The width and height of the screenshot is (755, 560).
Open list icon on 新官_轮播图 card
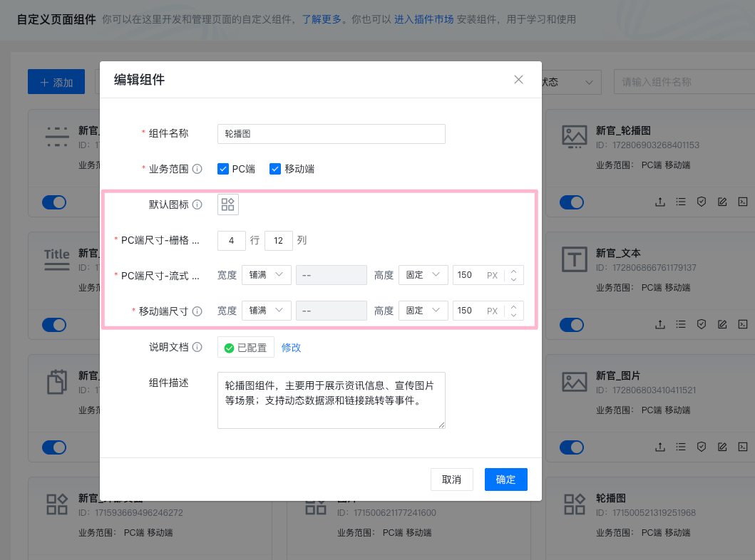(681, 202)
